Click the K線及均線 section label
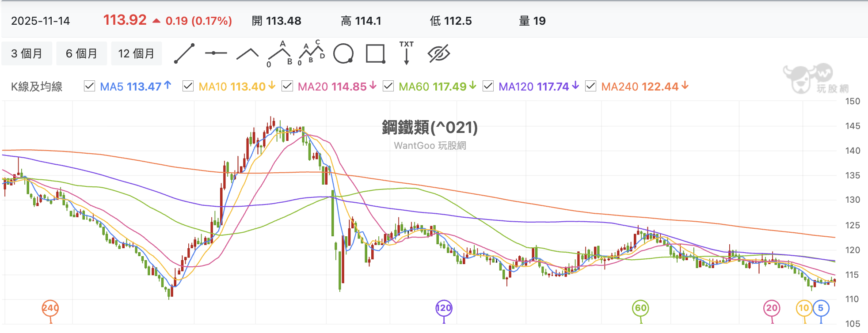 pos(37,87)
